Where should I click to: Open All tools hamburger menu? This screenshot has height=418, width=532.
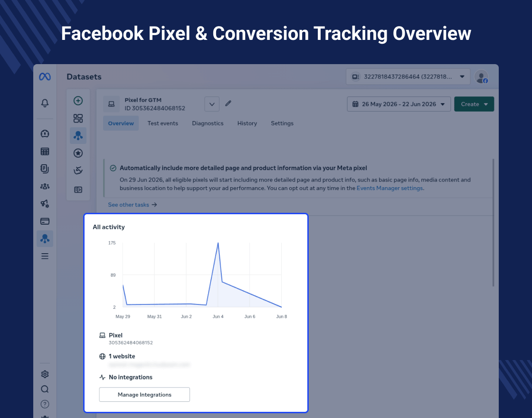45,256
